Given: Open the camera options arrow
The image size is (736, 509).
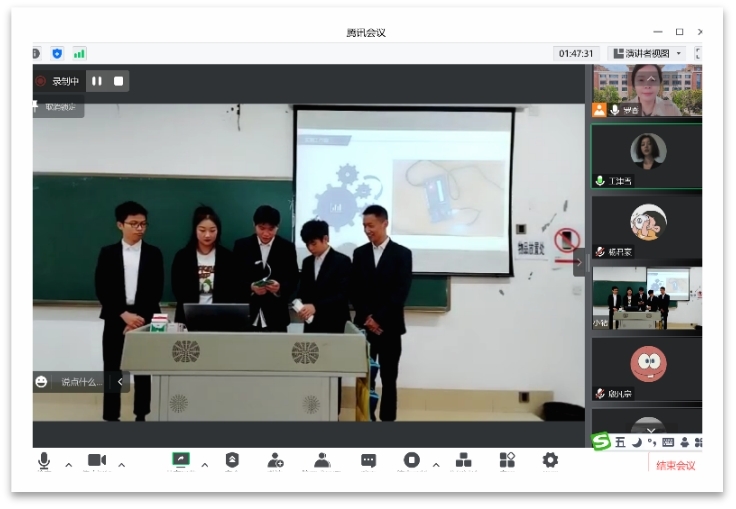Looking at the screenshot, I should tap(122, 465).
